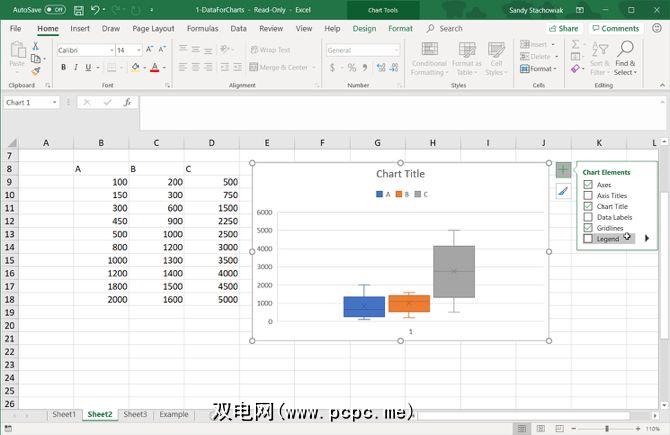The width and height of the screenshot is (670, 435).
Task: Open the Delete cells dropdown
Action: pyautogui.click(x=556, y=56)
